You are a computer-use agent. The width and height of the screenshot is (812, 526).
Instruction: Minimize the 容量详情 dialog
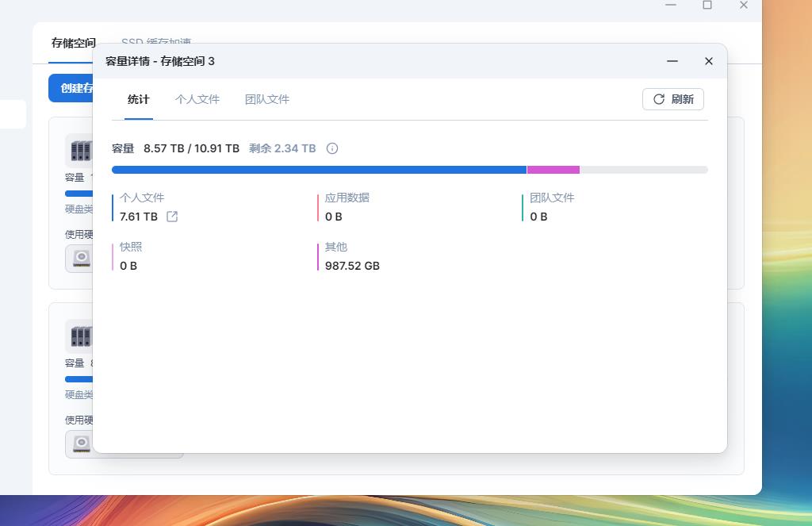(672, 61)
